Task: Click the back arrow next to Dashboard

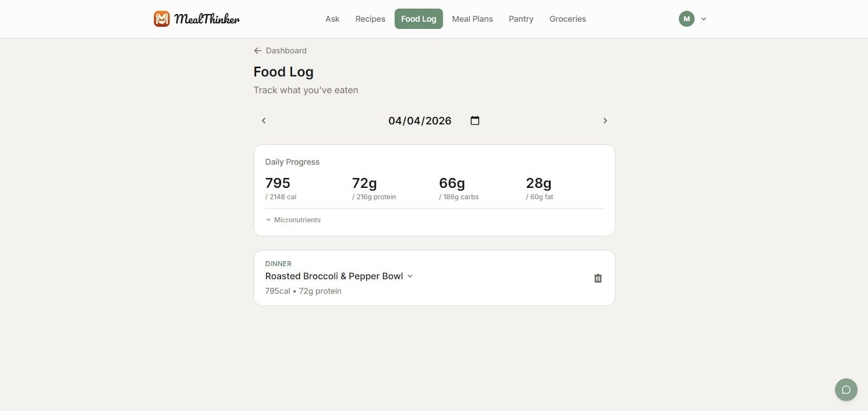Action: 258,50
